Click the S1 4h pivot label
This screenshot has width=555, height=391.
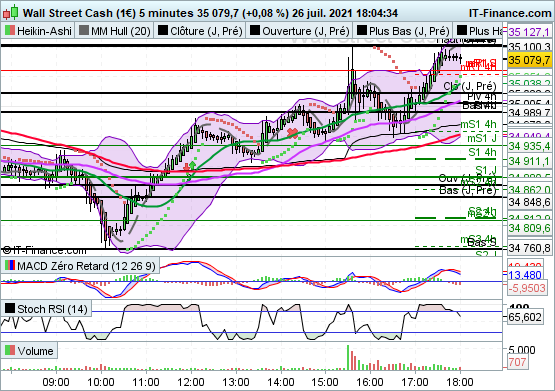pos(482,153)
